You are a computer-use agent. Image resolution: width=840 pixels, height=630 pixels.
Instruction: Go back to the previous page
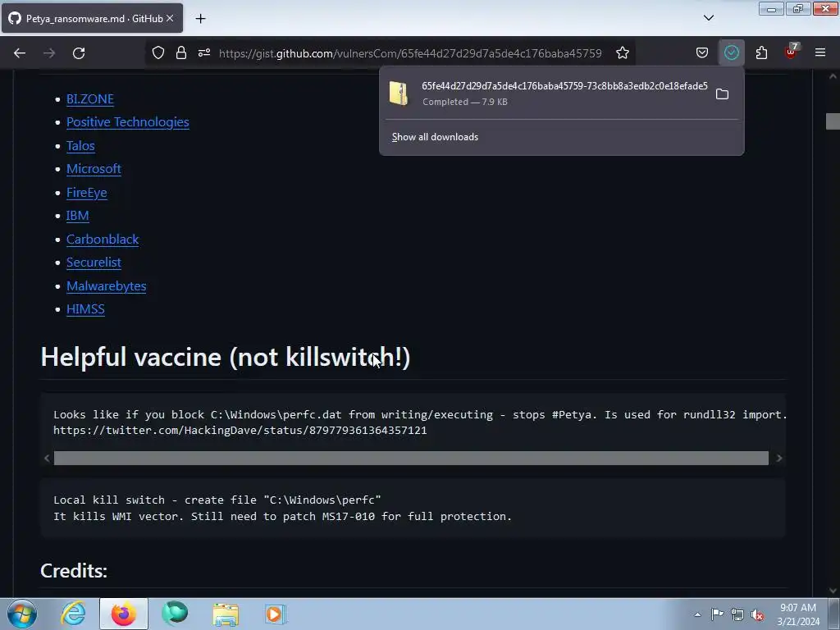click(x=20, y=53)
